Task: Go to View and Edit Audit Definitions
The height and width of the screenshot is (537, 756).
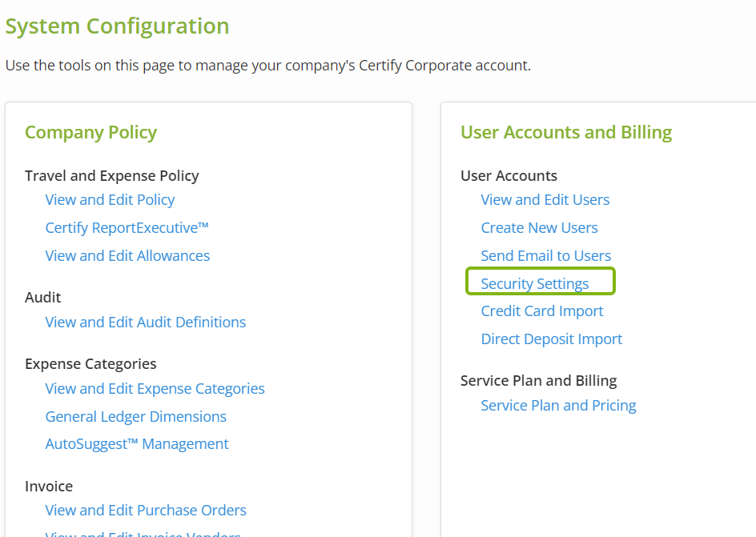Action: (145, 323)
